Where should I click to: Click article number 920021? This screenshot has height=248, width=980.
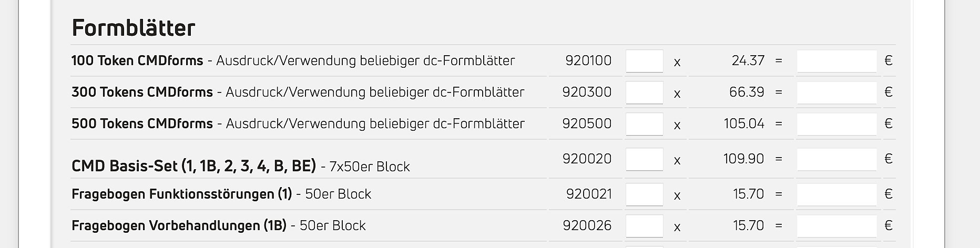click(589, 194)
